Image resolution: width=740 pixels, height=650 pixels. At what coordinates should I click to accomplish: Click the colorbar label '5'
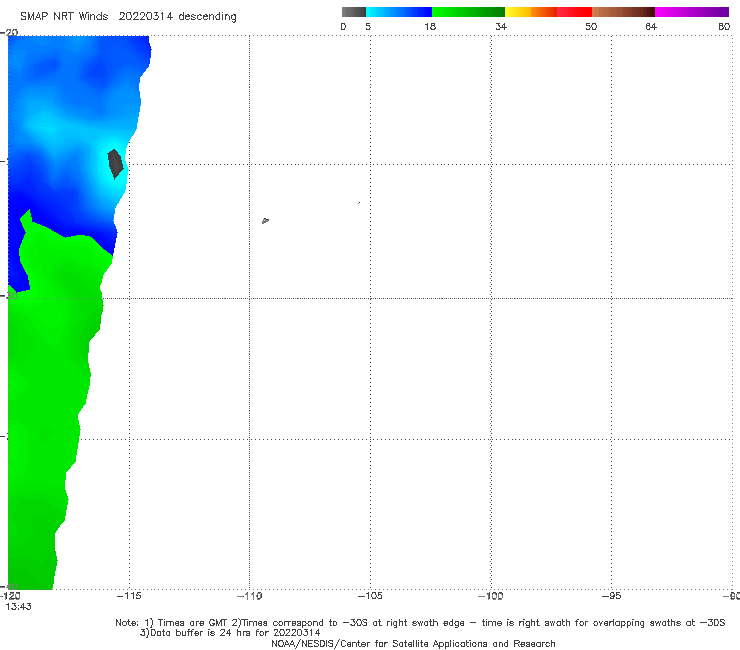[x=368, y=26]
